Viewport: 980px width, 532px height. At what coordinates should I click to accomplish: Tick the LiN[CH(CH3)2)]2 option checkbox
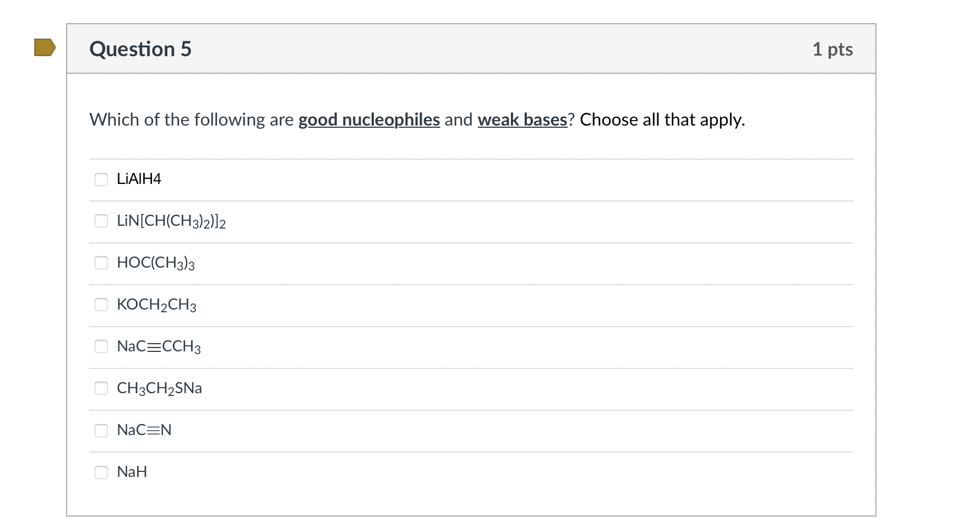(101, 221)
